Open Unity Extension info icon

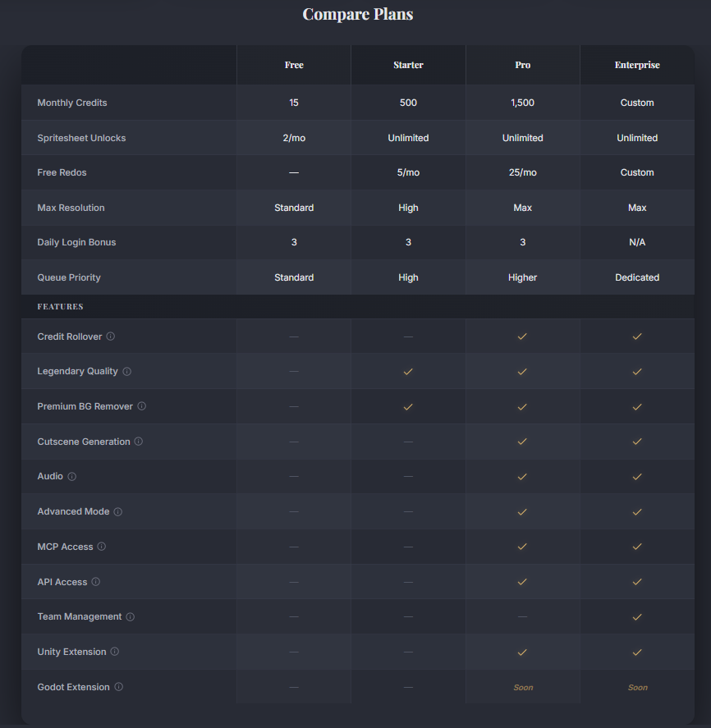pos(115,652)
